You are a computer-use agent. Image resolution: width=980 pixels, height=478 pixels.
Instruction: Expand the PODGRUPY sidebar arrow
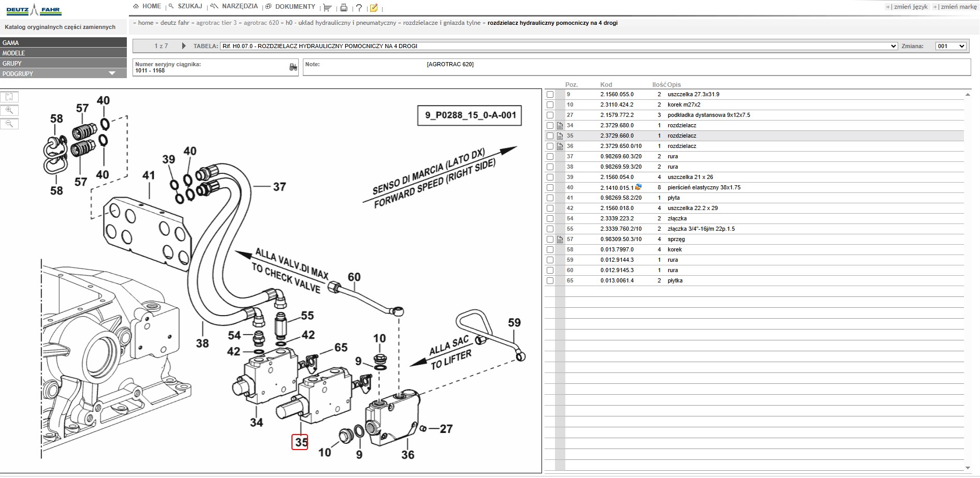pos(112,73)
